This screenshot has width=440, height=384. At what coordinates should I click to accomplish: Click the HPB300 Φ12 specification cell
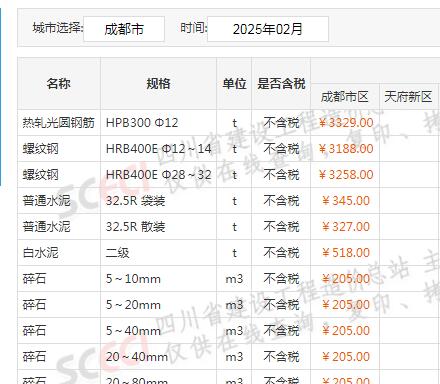coord(158,123)
